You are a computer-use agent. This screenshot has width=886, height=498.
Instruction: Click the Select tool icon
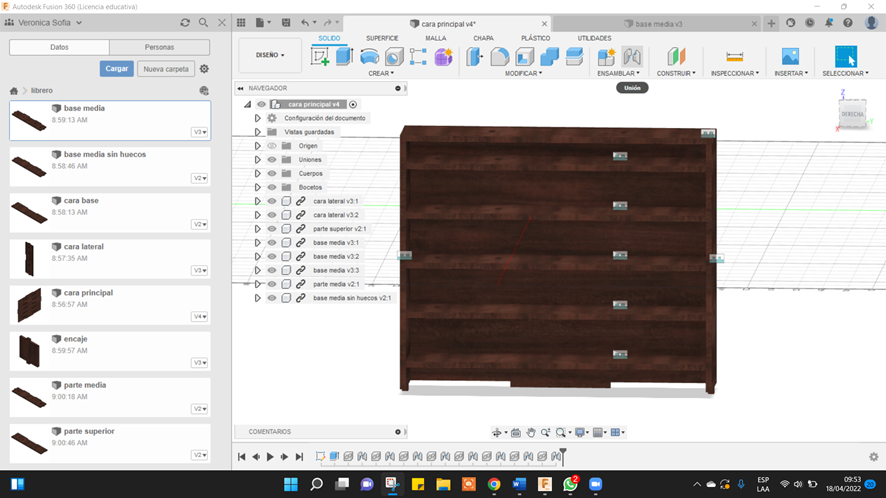pos(846,57)
